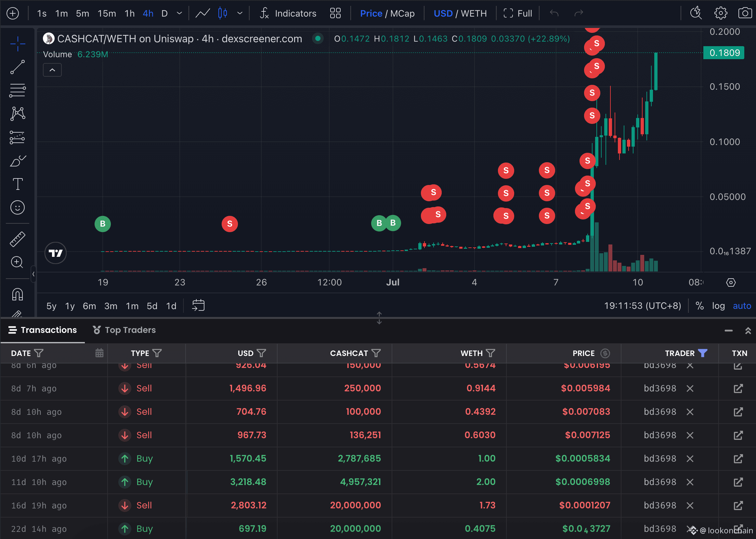Toggle the magnet snap mode
756x539 pixels.
click(18, 294)
